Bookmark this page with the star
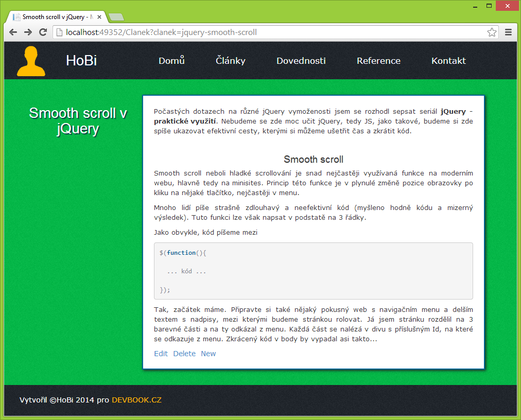This screenshot has width=521, height=420. point(492,32)
